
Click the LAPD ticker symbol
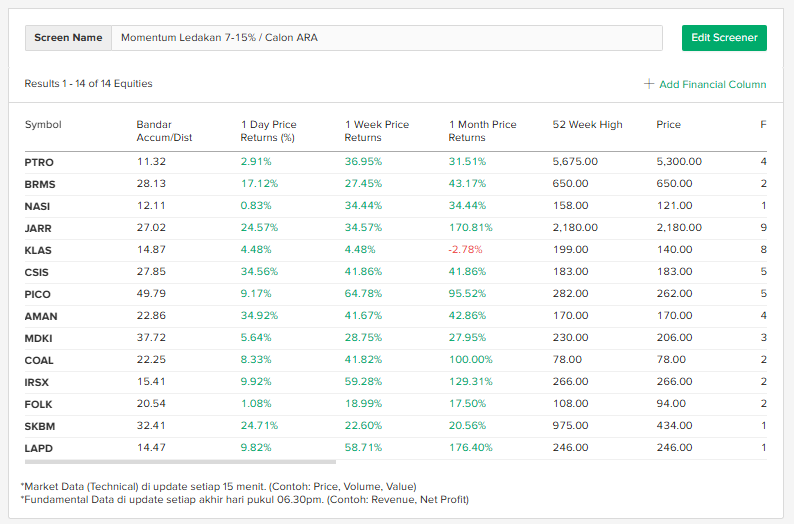coord(38,448)
